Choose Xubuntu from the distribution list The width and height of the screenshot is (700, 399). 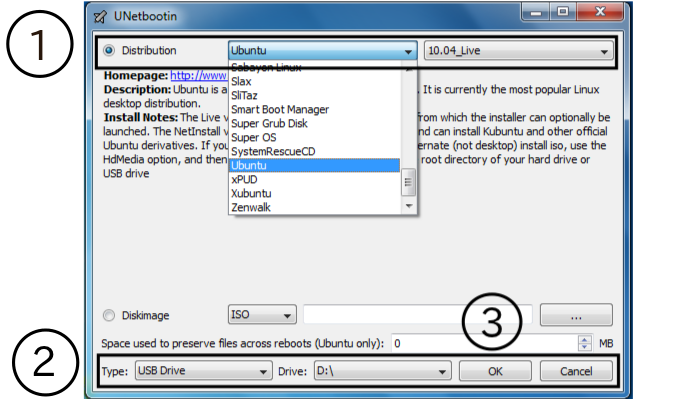[251, 194]
